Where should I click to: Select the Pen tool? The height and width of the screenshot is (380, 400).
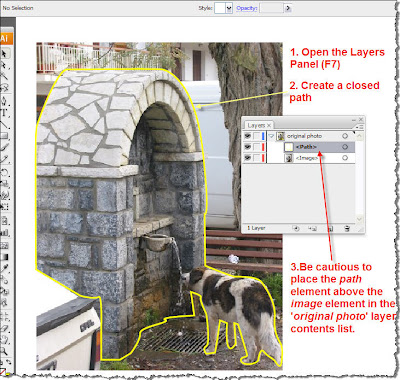(4, 100)
